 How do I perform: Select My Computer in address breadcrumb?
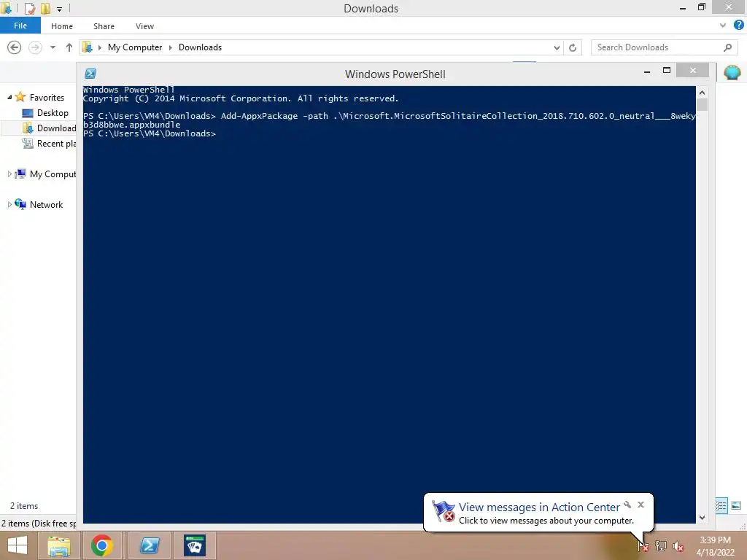pyautogui.click(x=135, y=47)
